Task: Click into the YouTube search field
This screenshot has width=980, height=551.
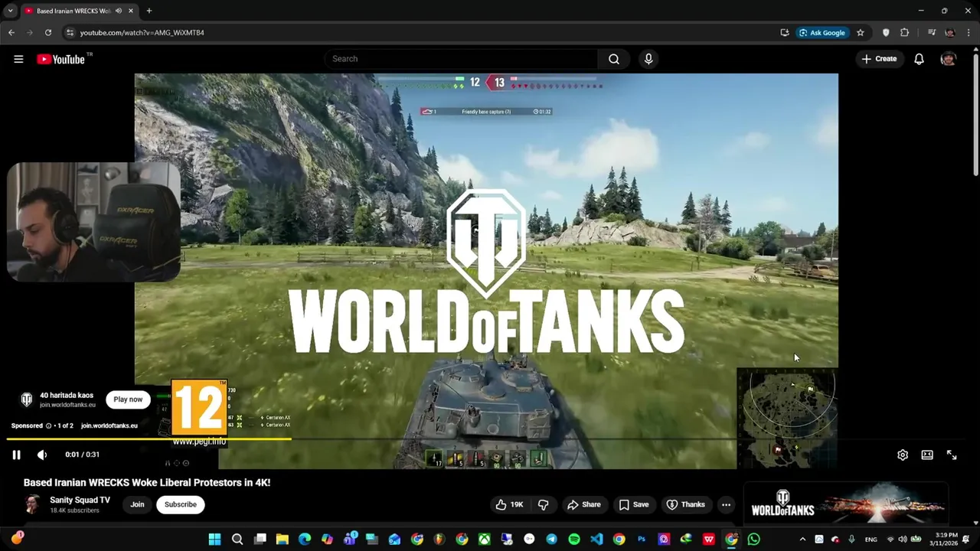Action: click(462, 59)
